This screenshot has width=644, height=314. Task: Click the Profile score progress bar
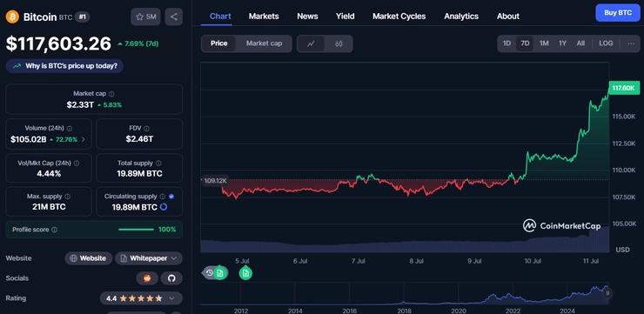136,230
